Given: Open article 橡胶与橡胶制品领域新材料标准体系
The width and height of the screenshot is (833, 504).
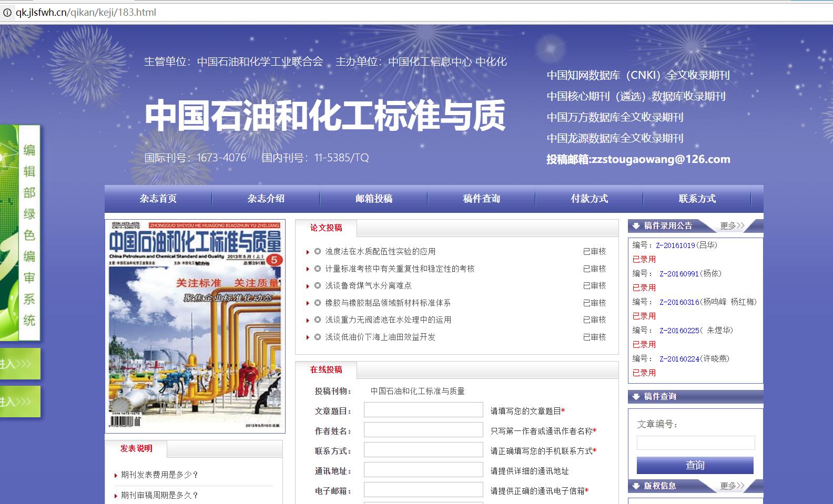Looking at the screenshot, I should pyautogui.click(x=388, y=303).
